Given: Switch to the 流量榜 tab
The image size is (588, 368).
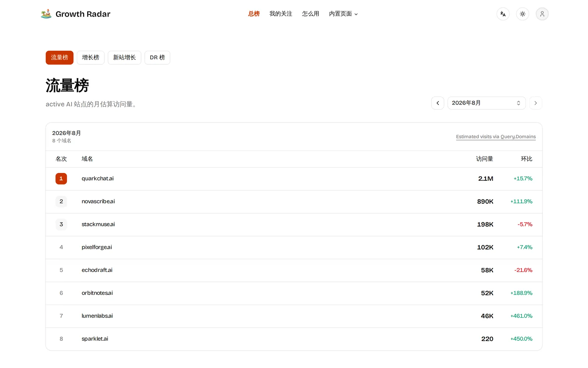Looking at the screenshot, I should point(60,57).
